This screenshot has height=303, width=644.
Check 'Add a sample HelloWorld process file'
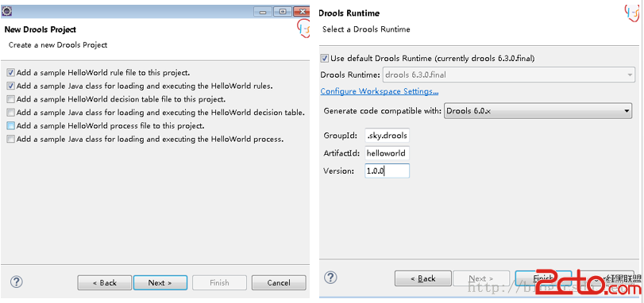(x=10, y=125)
